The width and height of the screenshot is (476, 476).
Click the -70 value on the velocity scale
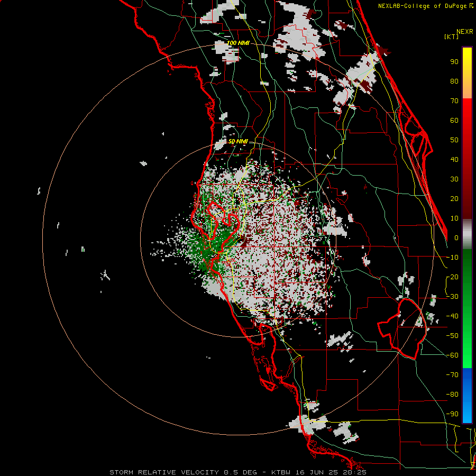(x=452, y=375)
